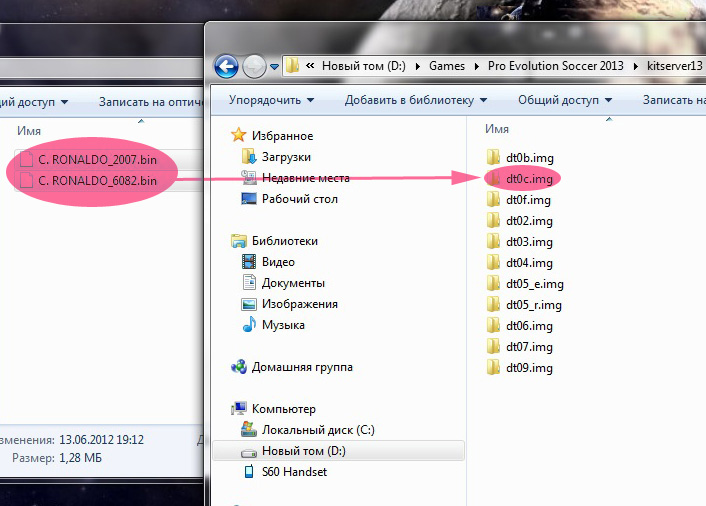This screenshot has height=506, width=706.
Task: Open the Общий доступ dropdown in right window
Action: pyautogui.click(x=563, y=100)
